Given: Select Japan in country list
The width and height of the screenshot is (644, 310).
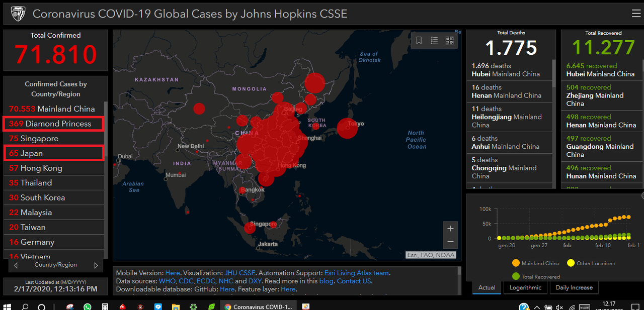Looking at the screenshot, I should pyautogui.click(x=54, y=153).
